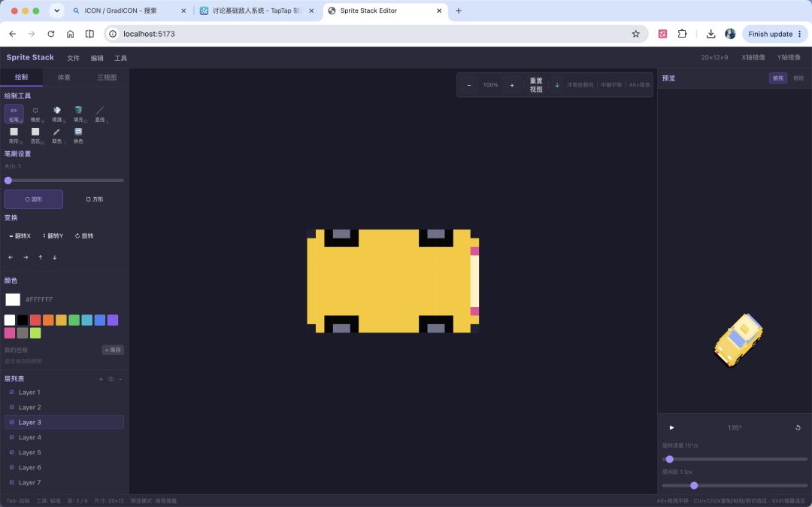Switch to the 体素 tab

[x=64, y=77]
